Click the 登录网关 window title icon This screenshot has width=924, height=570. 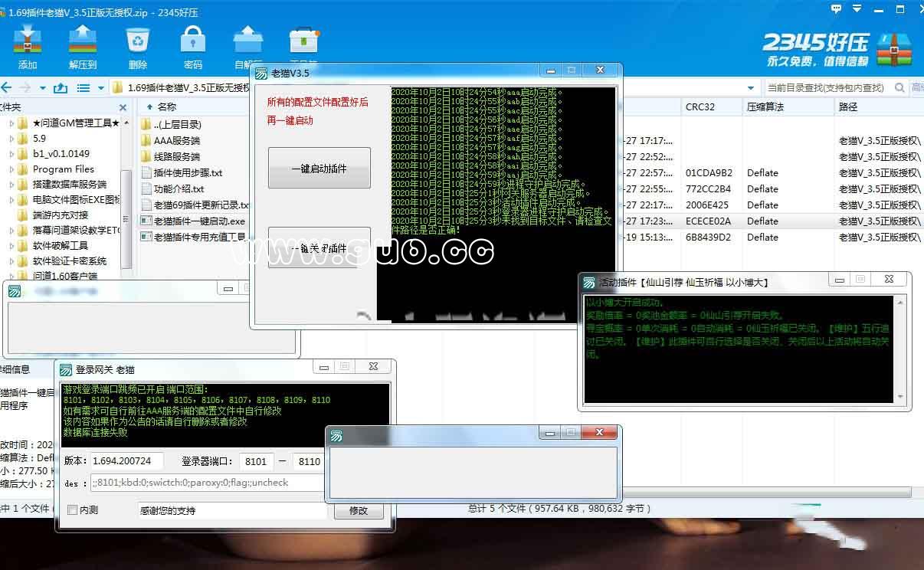(x=67, y=369)
